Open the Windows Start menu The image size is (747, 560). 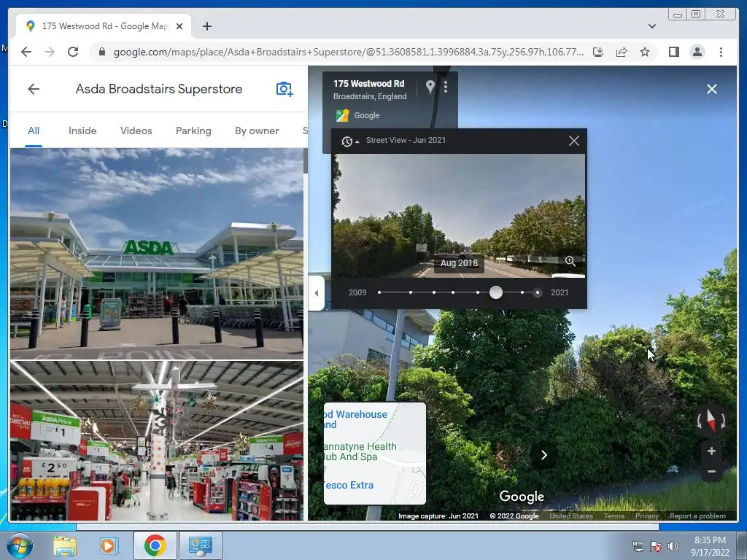(x=20, y=545)
